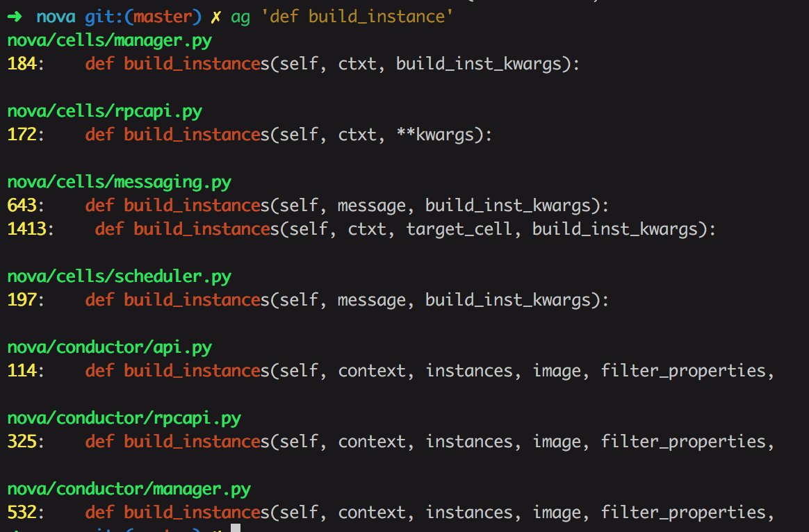The image size is (809, 532).
Task: Click the nova/conductor/rpcapi.py path
Action: click(x=124, y=418)
